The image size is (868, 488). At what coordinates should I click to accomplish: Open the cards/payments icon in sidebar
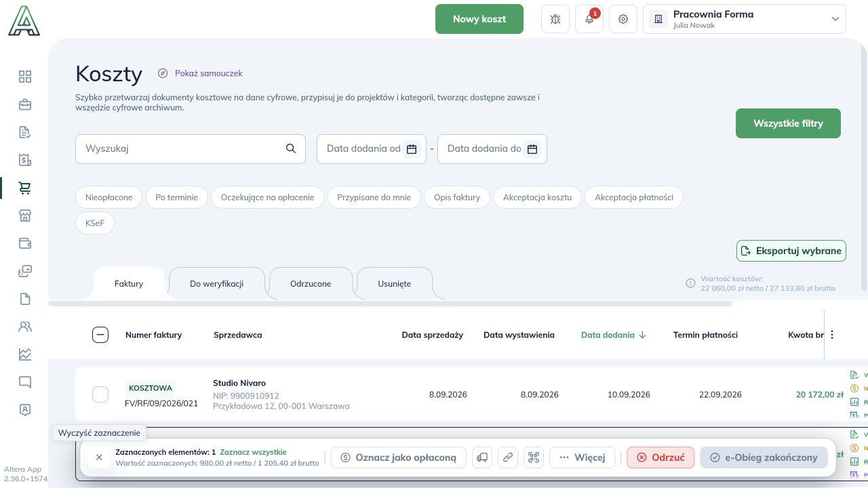[25, 271]
